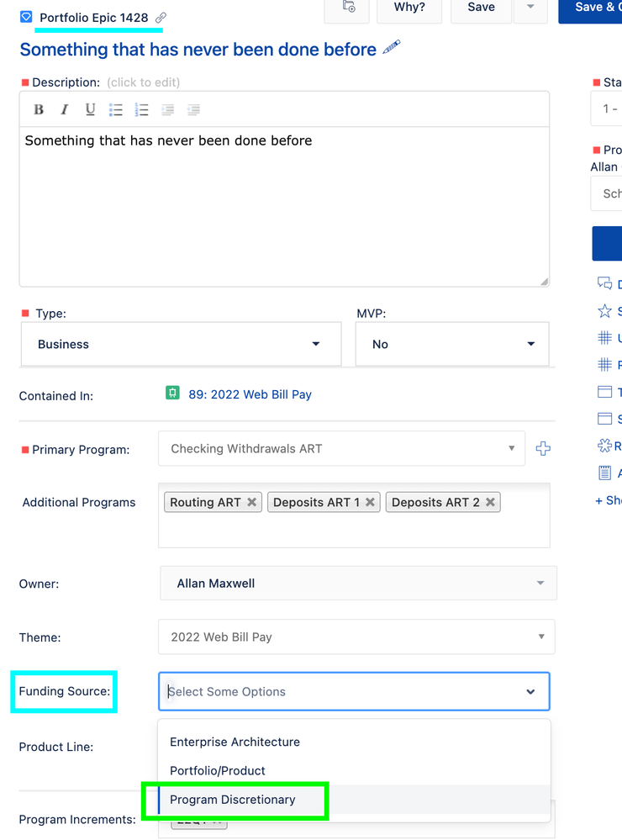622x840 pixels.
Task: Remove the Deposits ART 1 tag
Action: tap(370, 502)
